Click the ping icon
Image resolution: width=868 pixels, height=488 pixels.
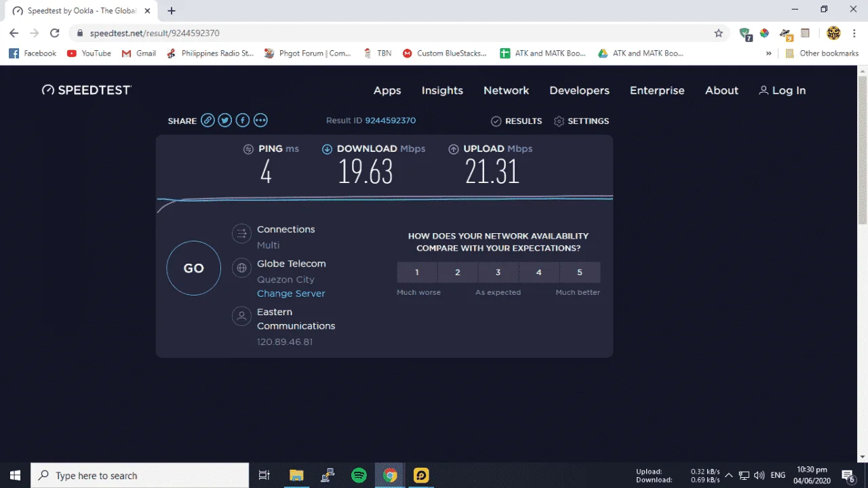pos(249,149)
